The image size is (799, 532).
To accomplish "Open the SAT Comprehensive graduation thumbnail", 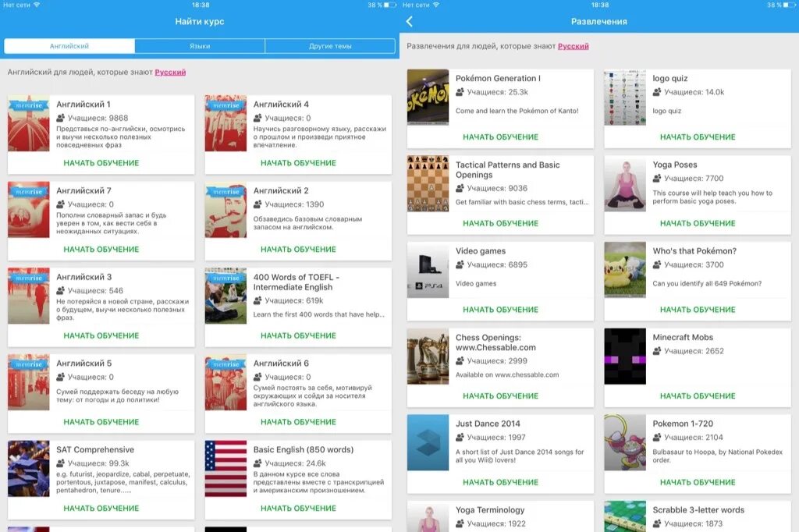I will (29, 468).
